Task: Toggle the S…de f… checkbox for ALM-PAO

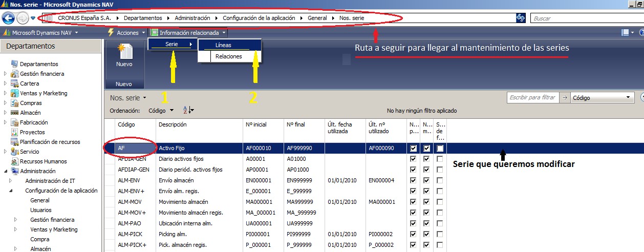Action: pyautogui.click(x=440, y=224)
